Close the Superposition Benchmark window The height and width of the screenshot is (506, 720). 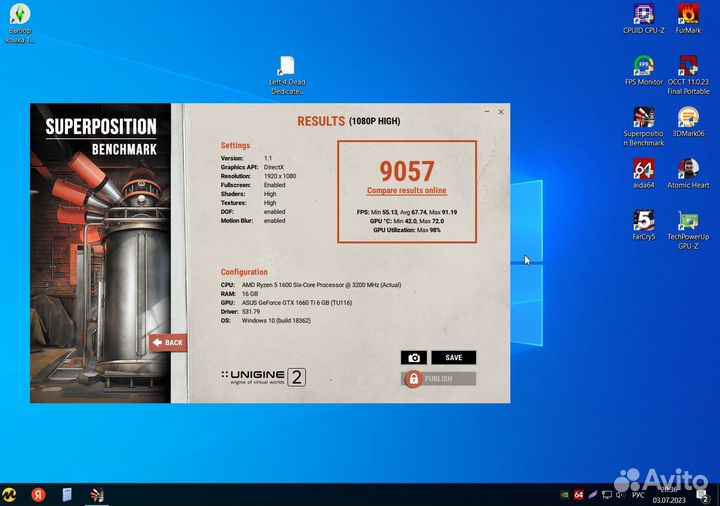501,112
